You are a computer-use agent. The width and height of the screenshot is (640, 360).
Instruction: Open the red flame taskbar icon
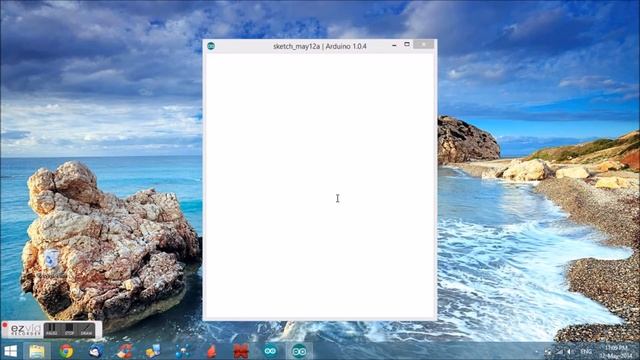(211, 351)
